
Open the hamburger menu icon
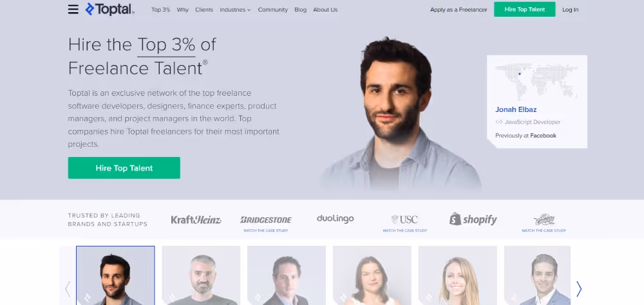click(73, 10)
